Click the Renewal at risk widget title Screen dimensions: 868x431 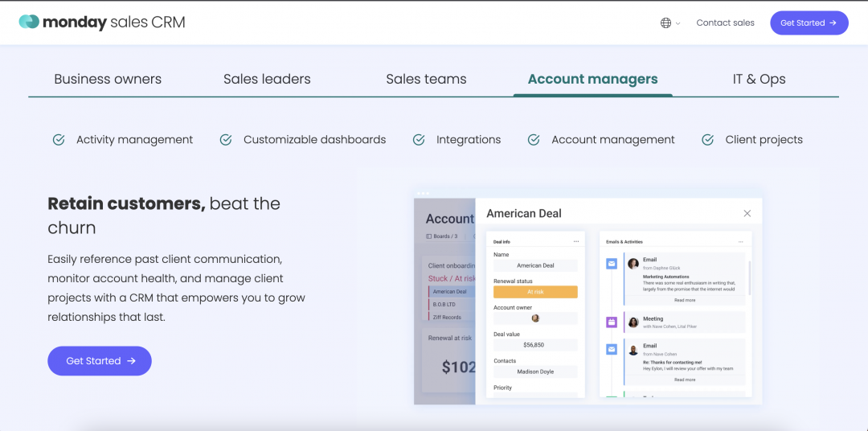click(450, 338)
